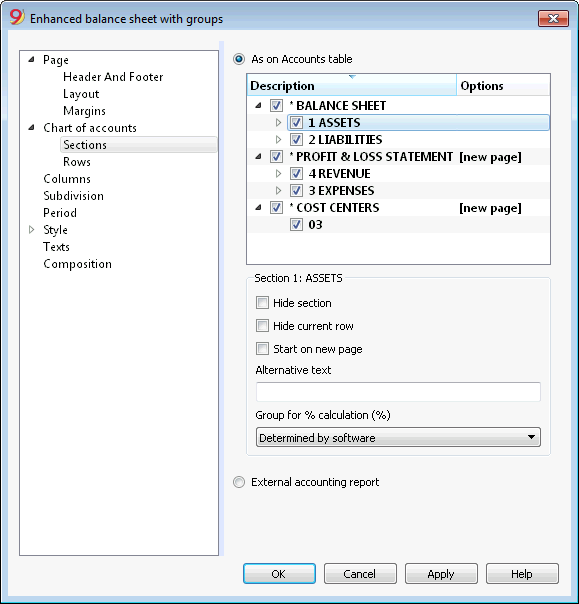579x604 pixels.
Task: Go to the Composition page
Action: point(77,264)
